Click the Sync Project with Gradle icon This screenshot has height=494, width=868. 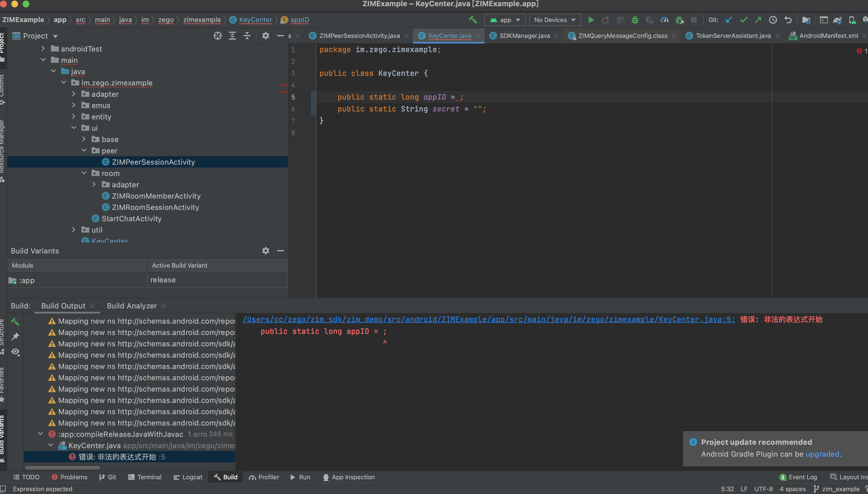tap(837, 20)
